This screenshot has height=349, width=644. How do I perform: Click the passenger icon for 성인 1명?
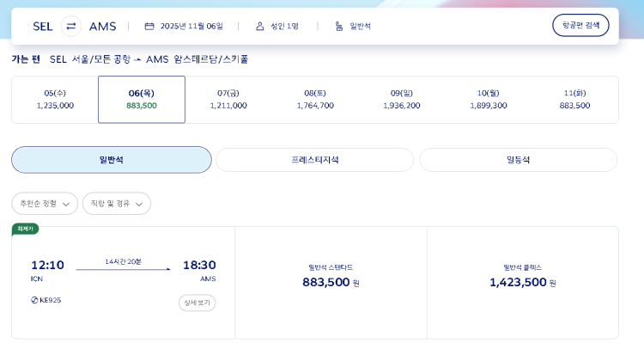click(259, 26)
